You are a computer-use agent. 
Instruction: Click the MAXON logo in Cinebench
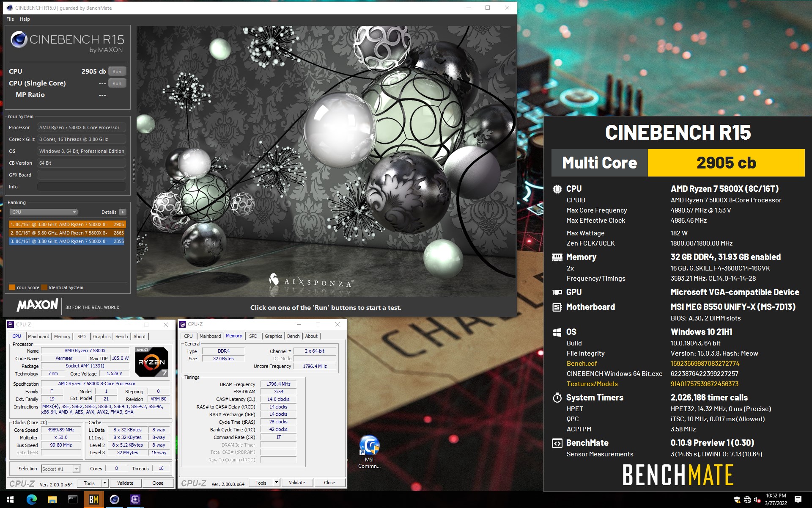(x=37, y=305)
